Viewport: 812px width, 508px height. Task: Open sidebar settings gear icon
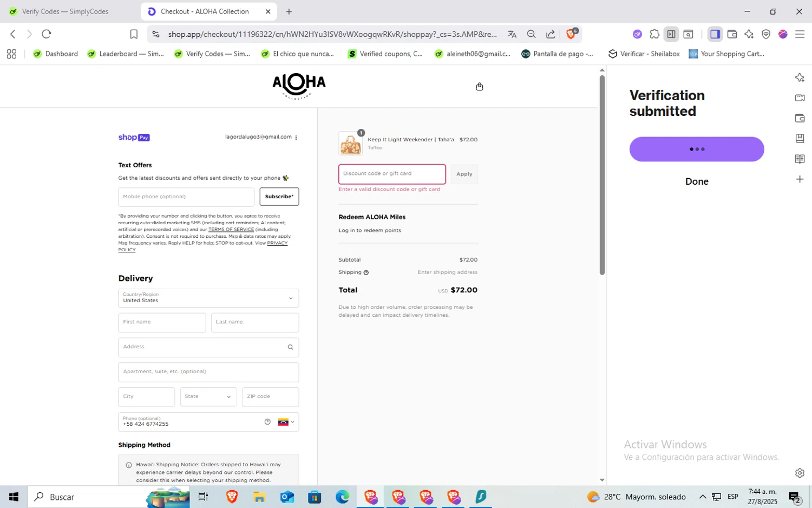pyautogui.click(x=800, y=473)
